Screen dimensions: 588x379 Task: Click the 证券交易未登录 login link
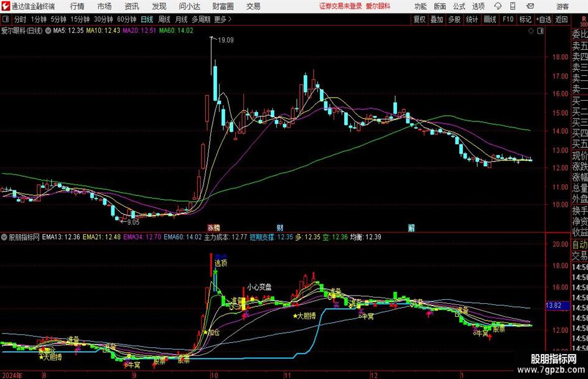tap(340, 6)
